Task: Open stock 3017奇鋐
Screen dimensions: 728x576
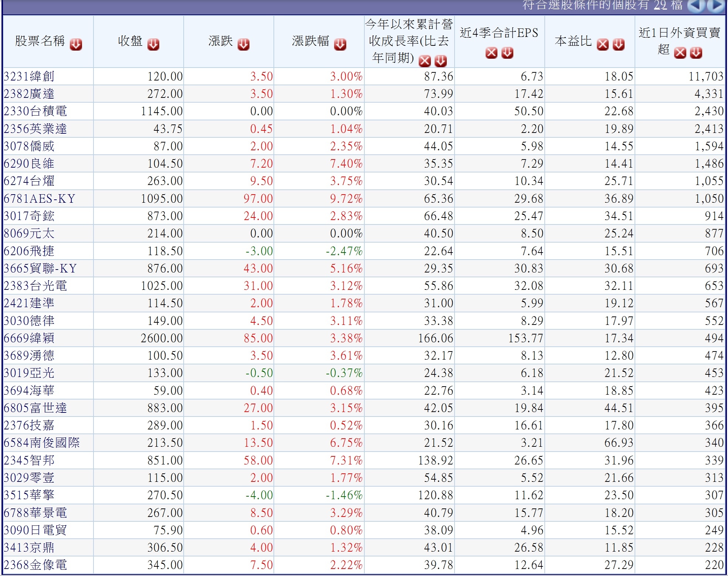Action: coord(29,216)
